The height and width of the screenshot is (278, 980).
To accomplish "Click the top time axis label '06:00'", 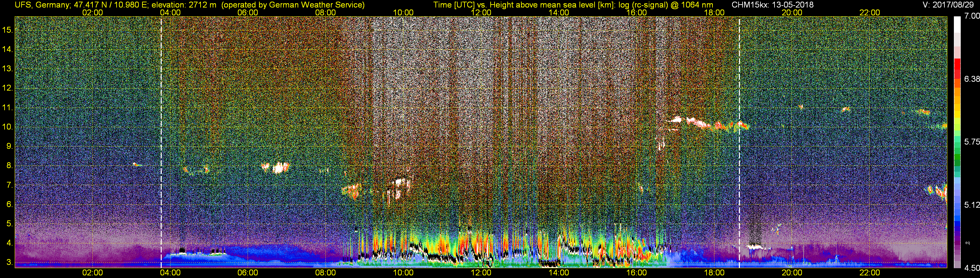I will (x=248, y=12).
